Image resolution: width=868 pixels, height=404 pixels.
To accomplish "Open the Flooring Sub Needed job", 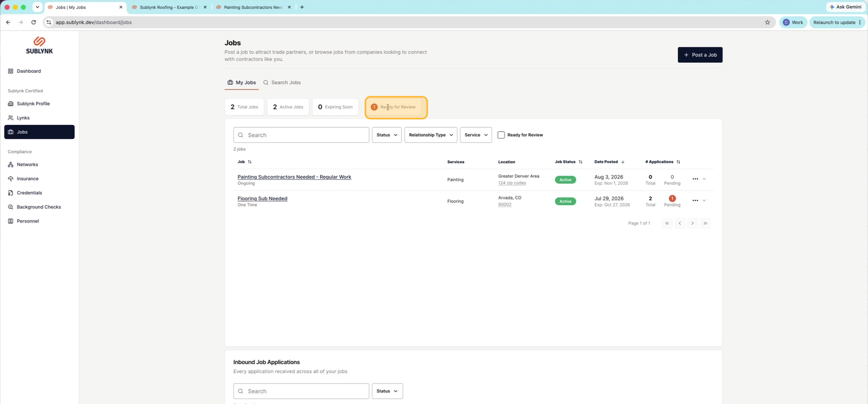I will pos(262,198).
